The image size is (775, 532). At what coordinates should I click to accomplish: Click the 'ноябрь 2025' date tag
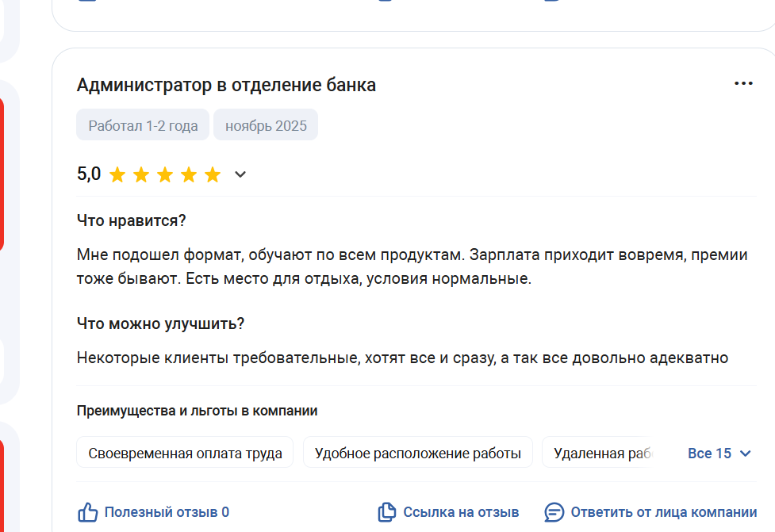266,125
